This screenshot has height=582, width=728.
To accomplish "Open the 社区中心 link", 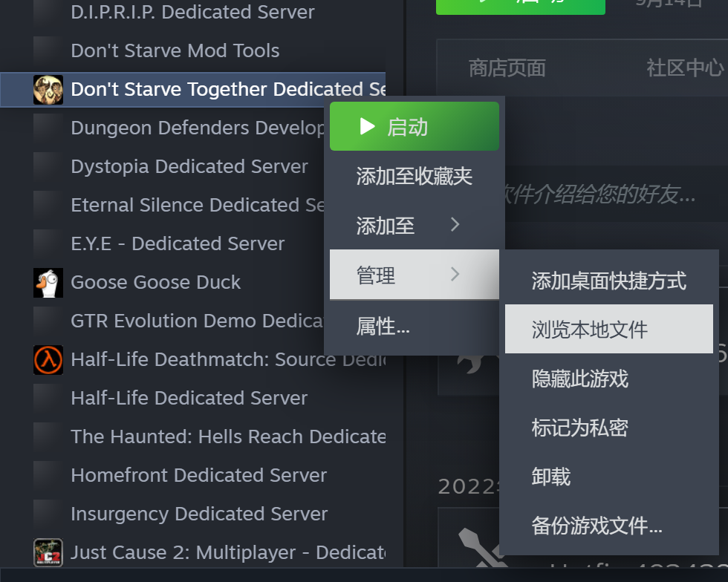I will tap(685, 68).
